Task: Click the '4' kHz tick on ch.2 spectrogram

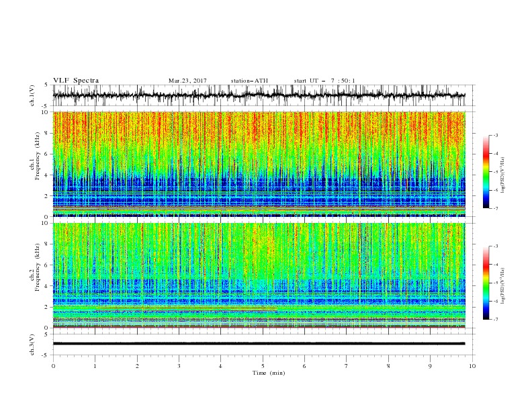Action: click(46, 286)
